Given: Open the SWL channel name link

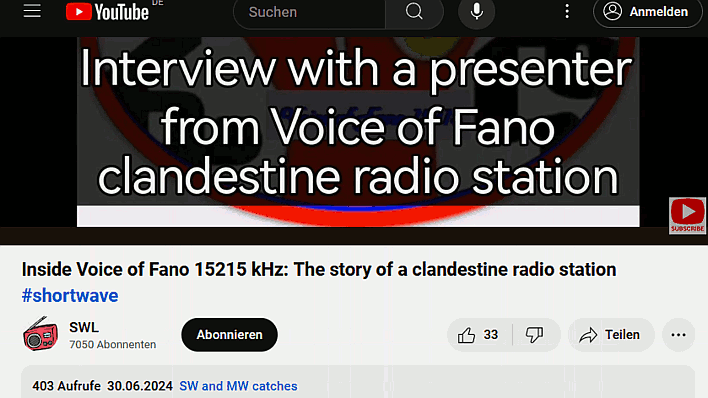Looking at the screenshot, I should (84, 327).
